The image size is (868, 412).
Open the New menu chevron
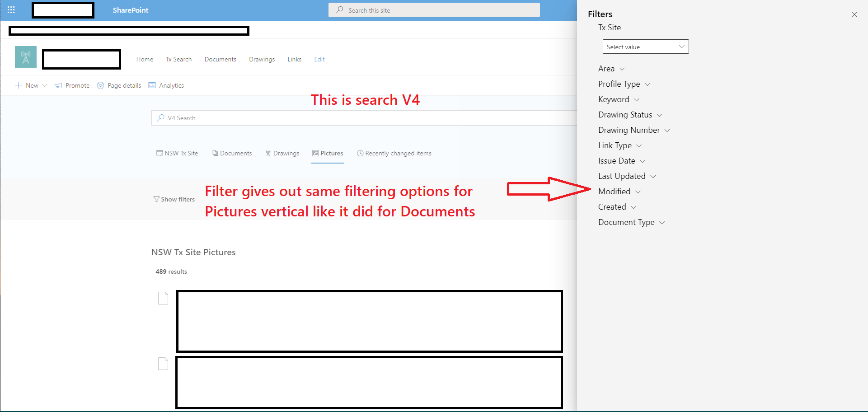coord(45,85)
